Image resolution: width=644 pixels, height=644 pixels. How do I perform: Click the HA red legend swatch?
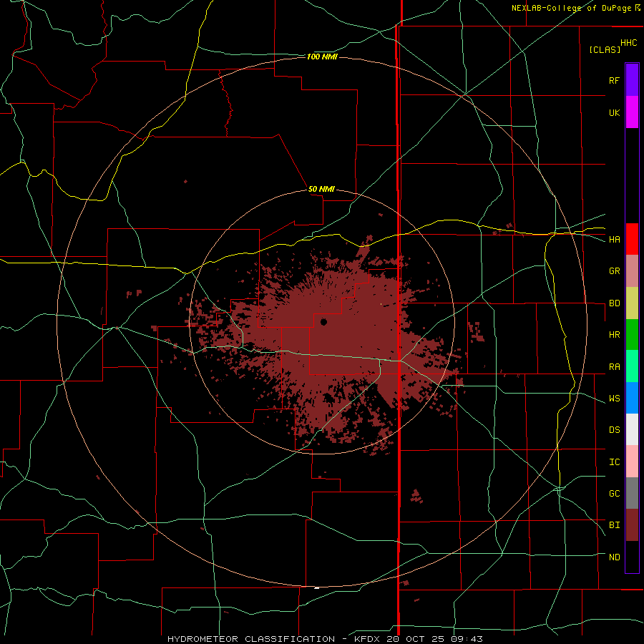[x=632, y=239]
